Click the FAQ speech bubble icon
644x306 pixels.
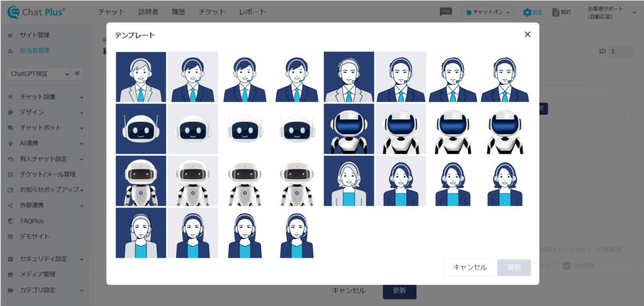446,12
